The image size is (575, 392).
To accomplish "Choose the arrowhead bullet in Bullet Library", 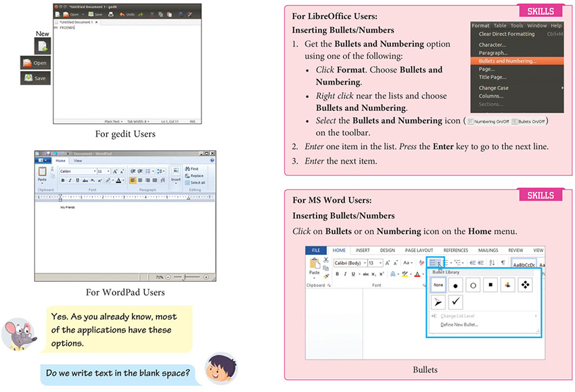I will 437,302.
